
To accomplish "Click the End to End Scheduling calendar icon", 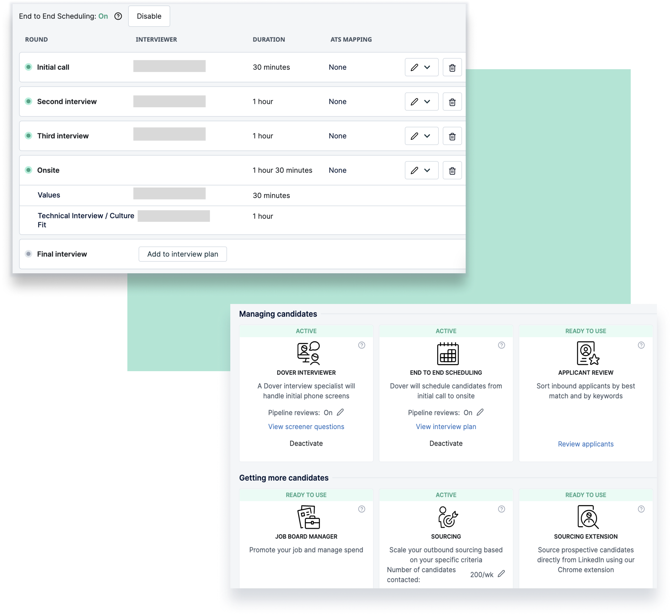I will [448, 353].
